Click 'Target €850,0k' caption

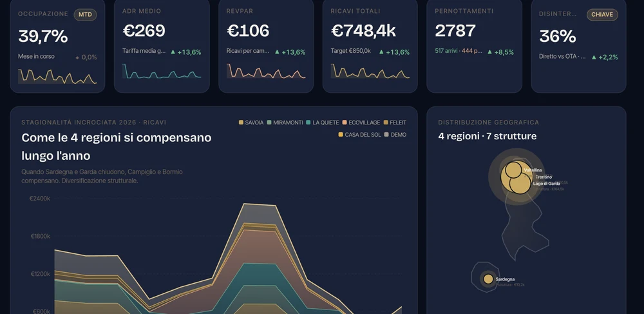(x=351, y=51)
